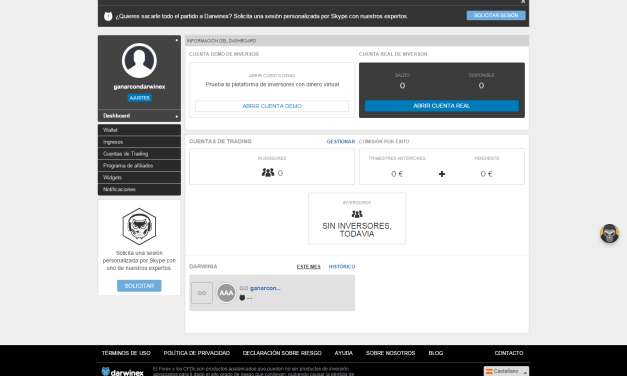Open SOBRE NOSOTROS footer link
Viewport: 627px width, 376px height.
click(x=390, y=353)
